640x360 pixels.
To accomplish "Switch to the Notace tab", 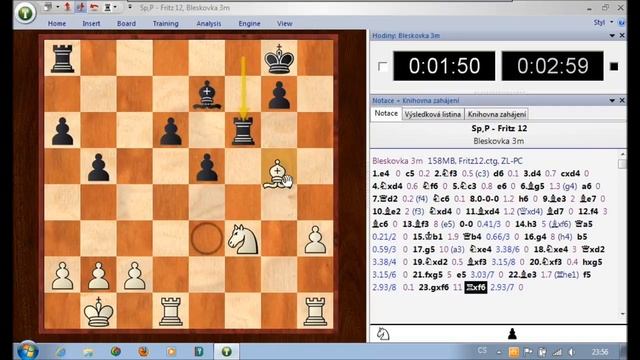I will (386, 113).
